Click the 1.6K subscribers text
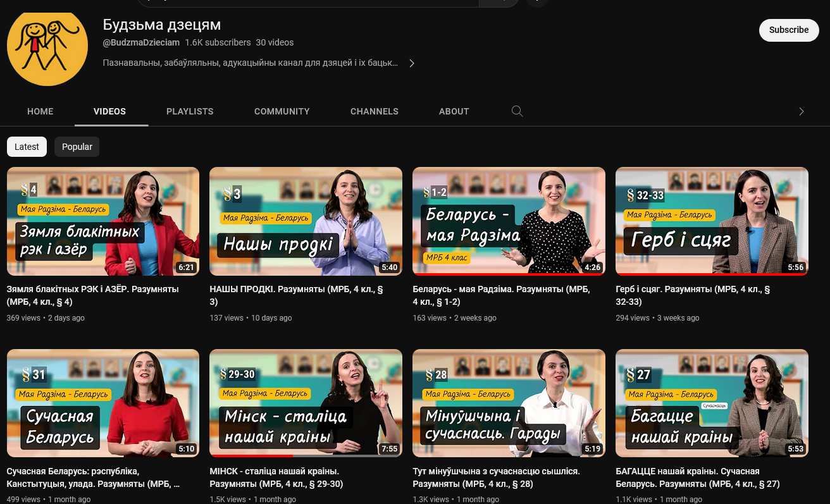830x504 pixels. (218, 42)
